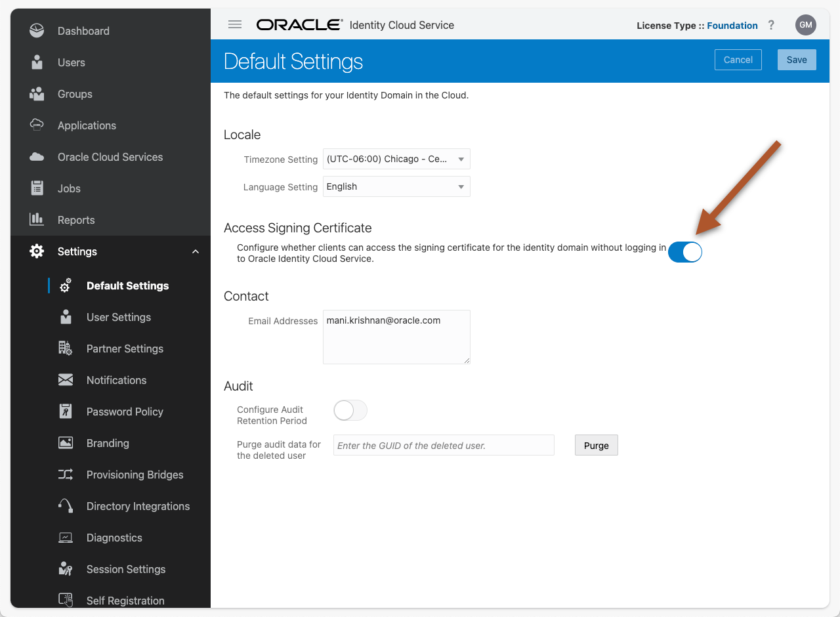
Task: Open the Reports section
Action: [37, 220]
